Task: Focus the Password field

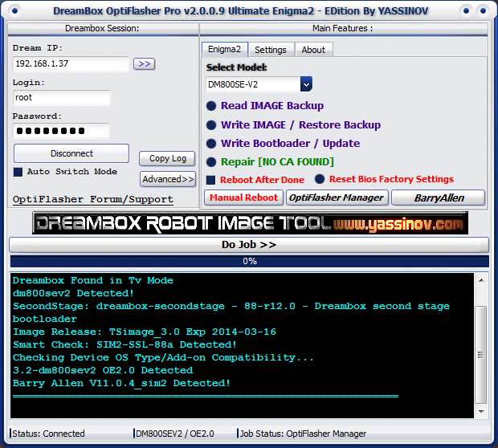Action: click(x=61, y=131)
